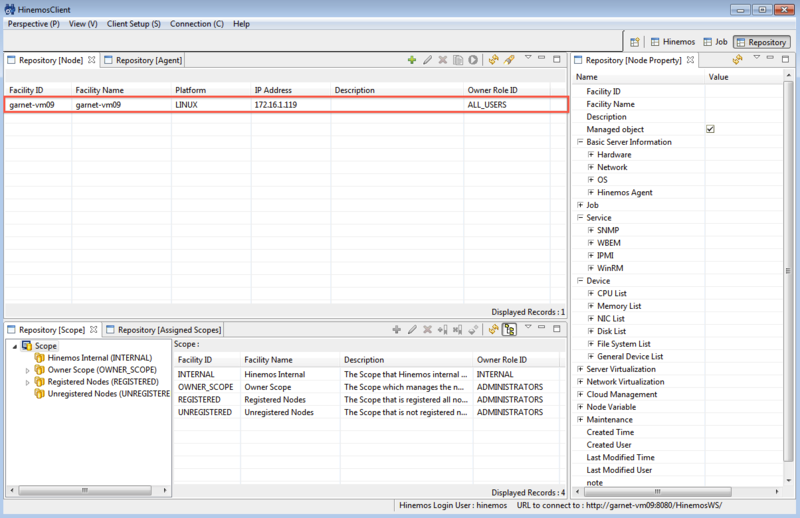
Task: Click the diamond object privilege icon in Scope view
Action: [x=473, y=330]
